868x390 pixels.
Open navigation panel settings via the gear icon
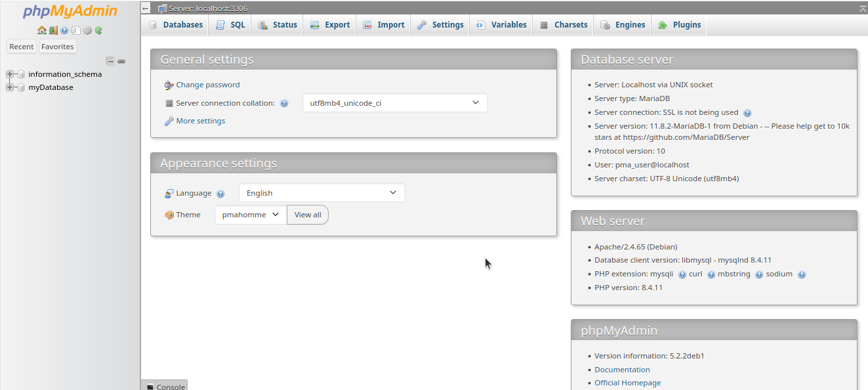tap(87, 30)
